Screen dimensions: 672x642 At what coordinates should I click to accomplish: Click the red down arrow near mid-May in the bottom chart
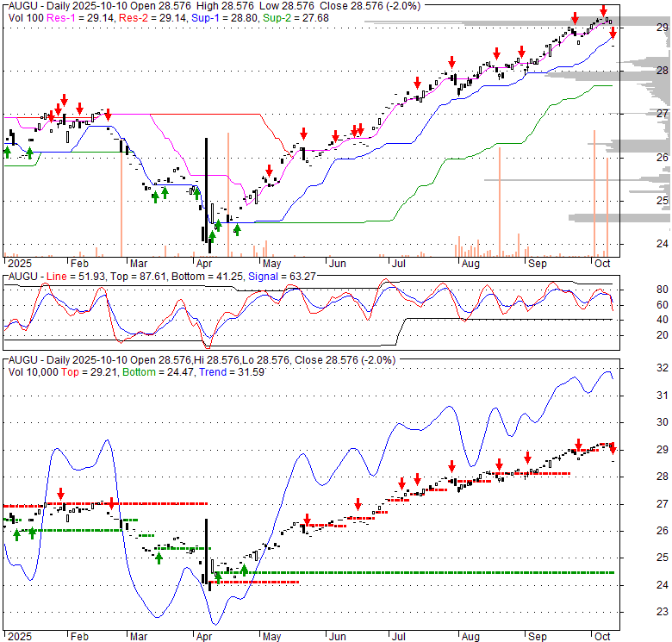306,520
